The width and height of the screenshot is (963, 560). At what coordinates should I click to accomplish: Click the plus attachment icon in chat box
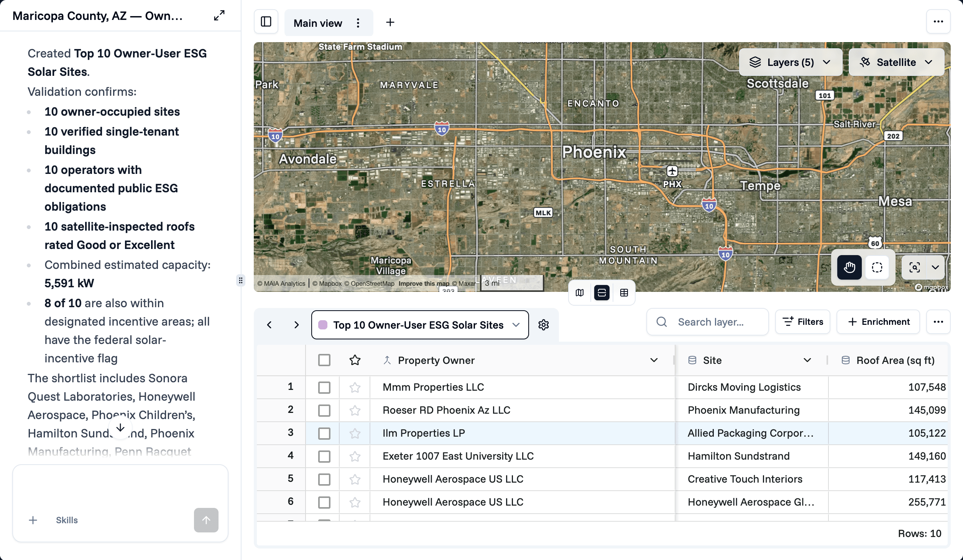pyautogui.click(x=33, y=520)
